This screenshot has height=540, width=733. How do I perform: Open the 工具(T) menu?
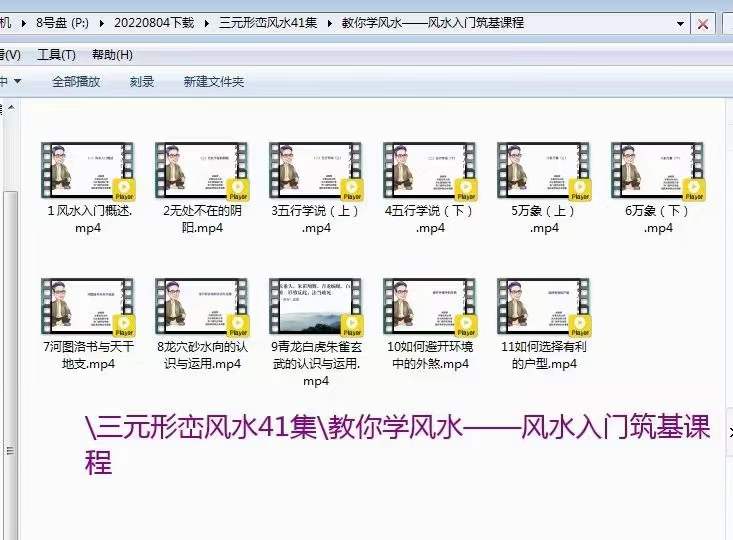[57, 55]
